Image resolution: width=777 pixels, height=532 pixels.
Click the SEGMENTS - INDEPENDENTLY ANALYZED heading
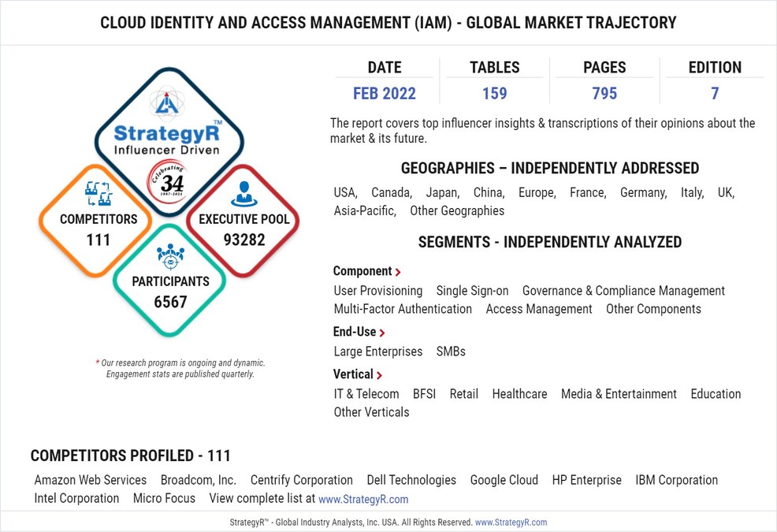pyautogui.click(x=550, y=243)
